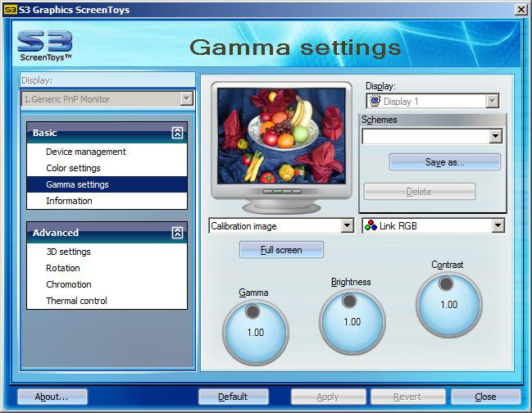532x413 pixels.
Task: Expand the Schemes dropdown list
Action: coord(494,136)
